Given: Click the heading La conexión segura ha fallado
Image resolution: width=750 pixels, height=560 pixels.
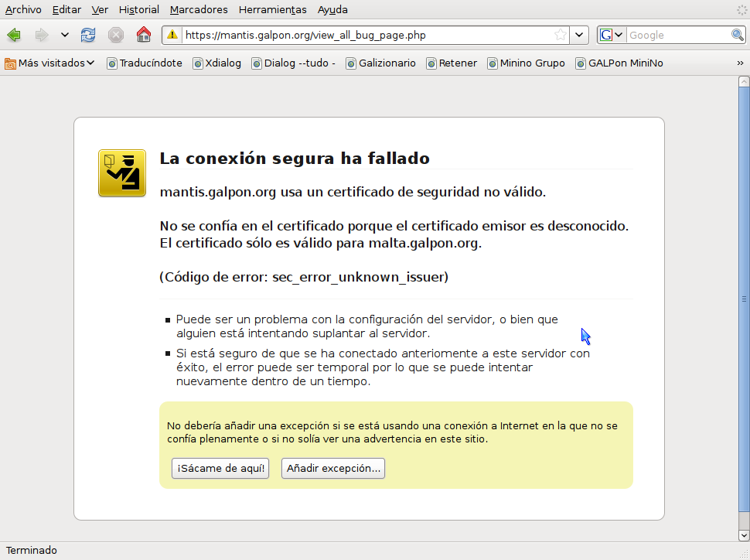Looking at the screenshot, I should point(295,159).
